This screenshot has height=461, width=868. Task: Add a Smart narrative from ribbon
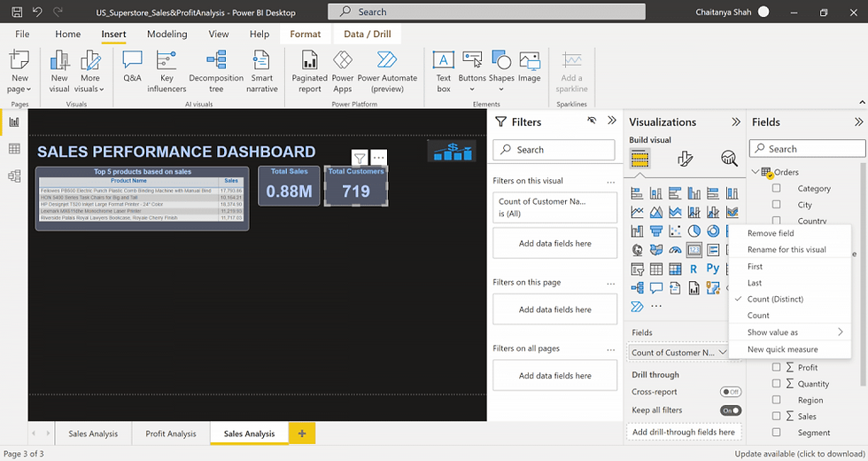[x=262, y=72]
